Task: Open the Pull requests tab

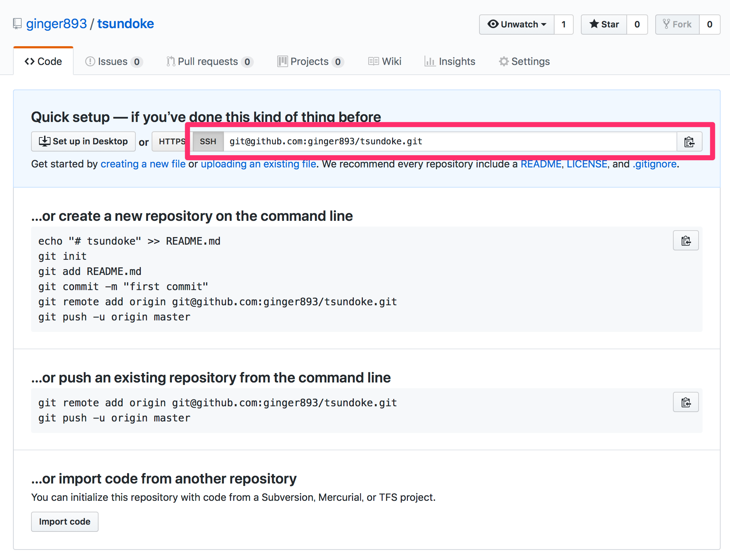Action: click(210, 62)
